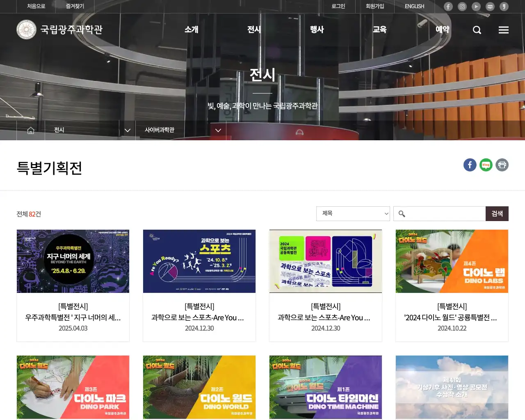Viewport: 525px width, 420px height.
Task: Open the Instagram icon in top bar
Action: (x=462, y=7)
